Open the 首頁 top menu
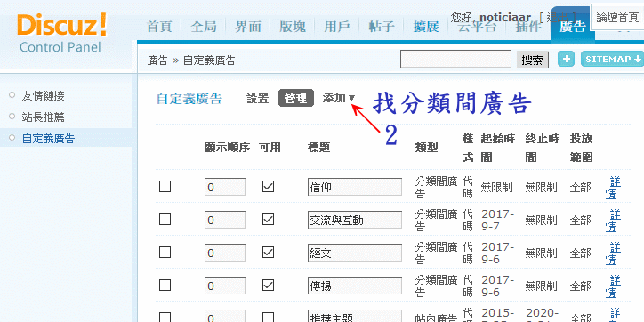 point(159,27)
